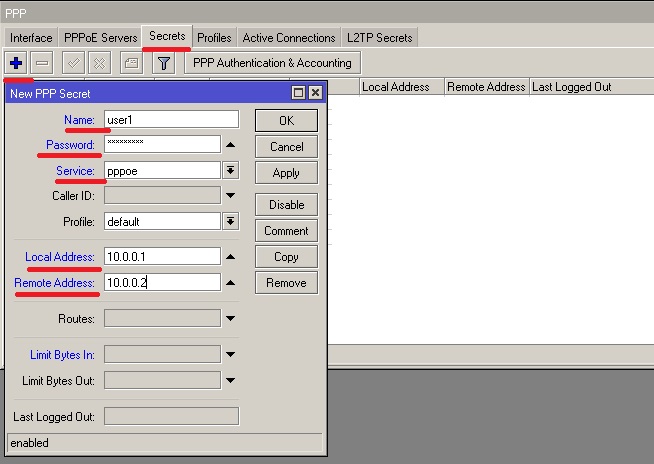
Task: Collapse the Remote Address field arrow
Action: coord(230,282)
